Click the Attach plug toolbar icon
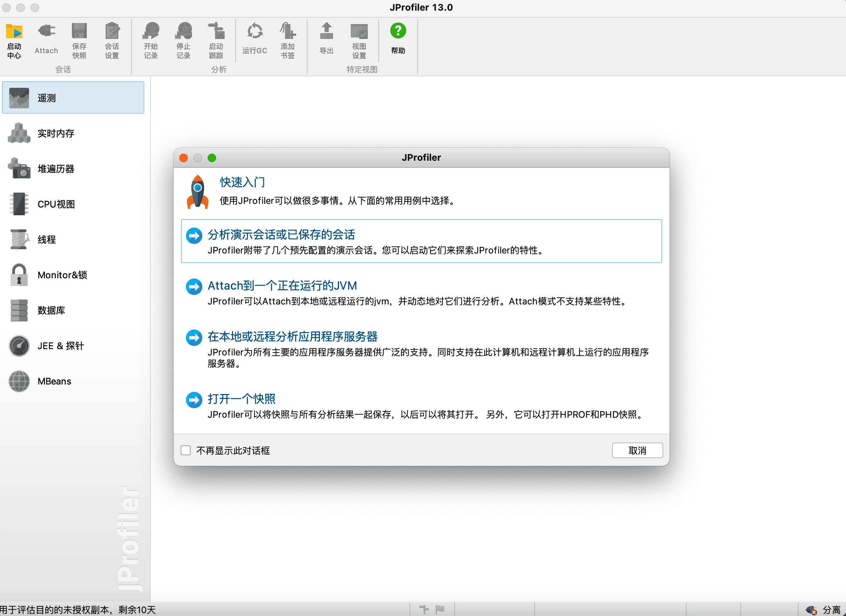The image size is (846, 616). (x=46, y=31)
